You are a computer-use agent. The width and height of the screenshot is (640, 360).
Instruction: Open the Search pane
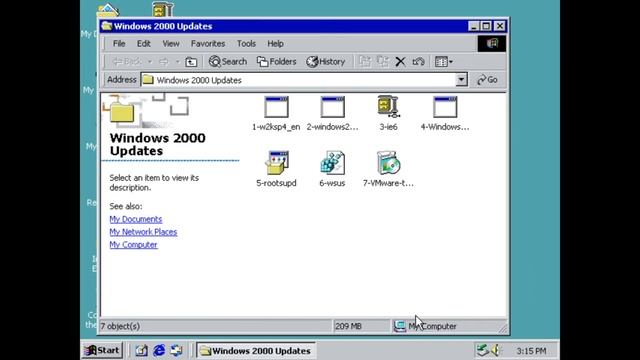tap(228, 62)
